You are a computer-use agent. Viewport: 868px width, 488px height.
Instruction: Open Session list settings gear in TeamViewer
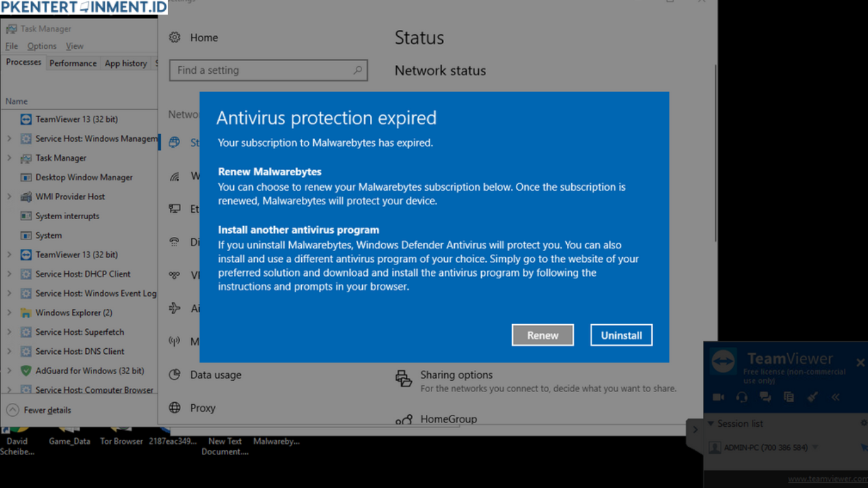point(864,423)
